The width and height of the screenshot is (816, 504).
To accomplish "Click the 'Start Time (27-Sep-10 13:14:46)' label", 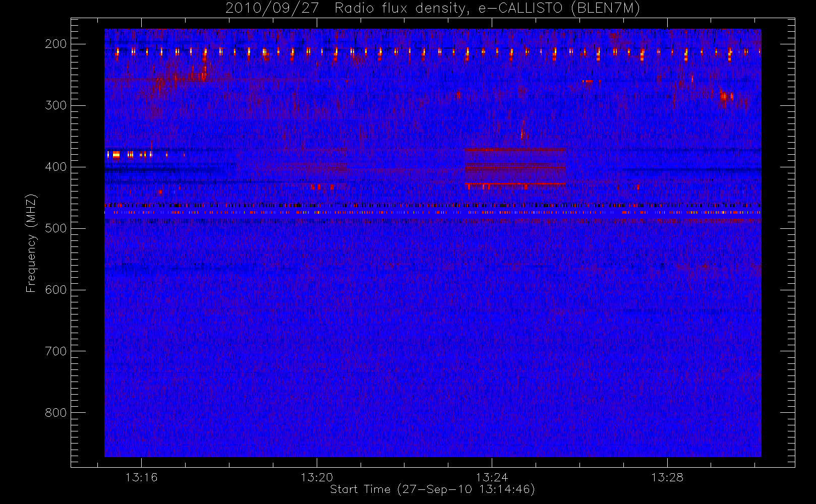I will pos(432,489).
